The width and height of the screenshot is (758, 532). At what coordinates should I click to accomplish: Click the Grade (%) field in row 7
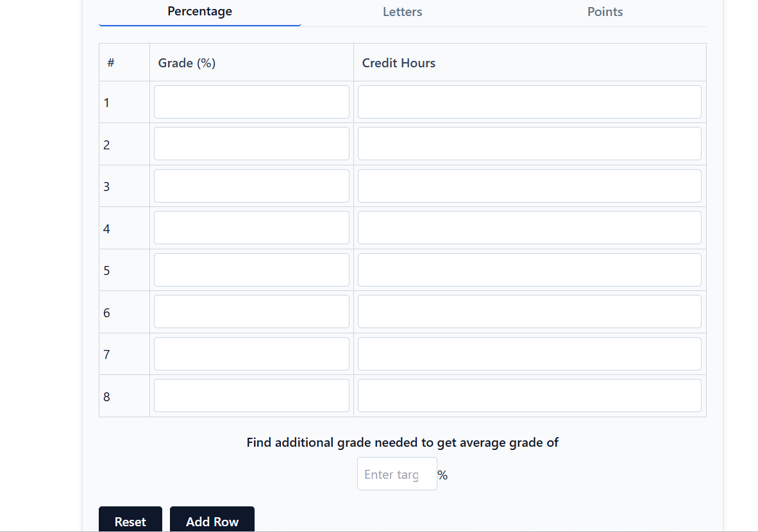click(251, 354)
